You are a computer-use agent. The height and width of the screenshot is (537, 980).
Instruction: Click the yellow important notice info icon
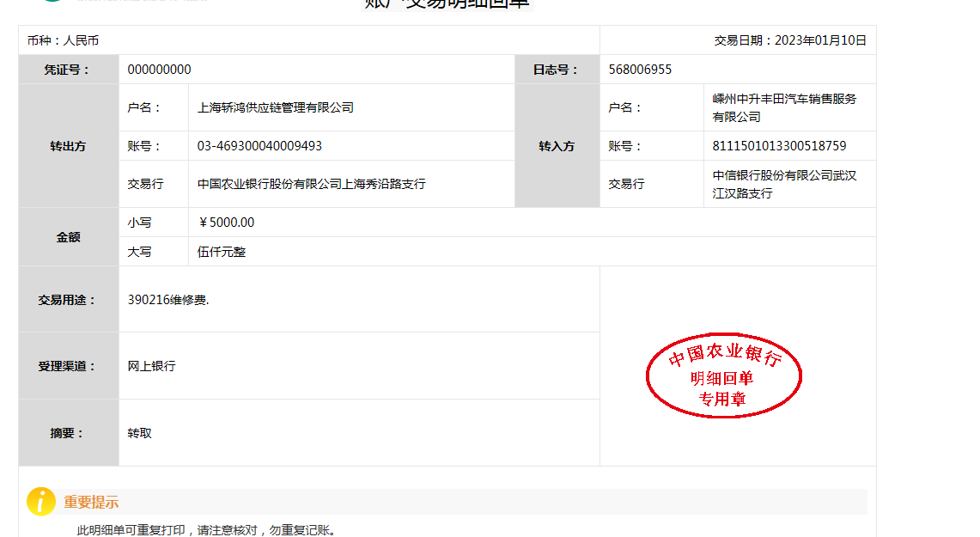click(x=40, y=502)
